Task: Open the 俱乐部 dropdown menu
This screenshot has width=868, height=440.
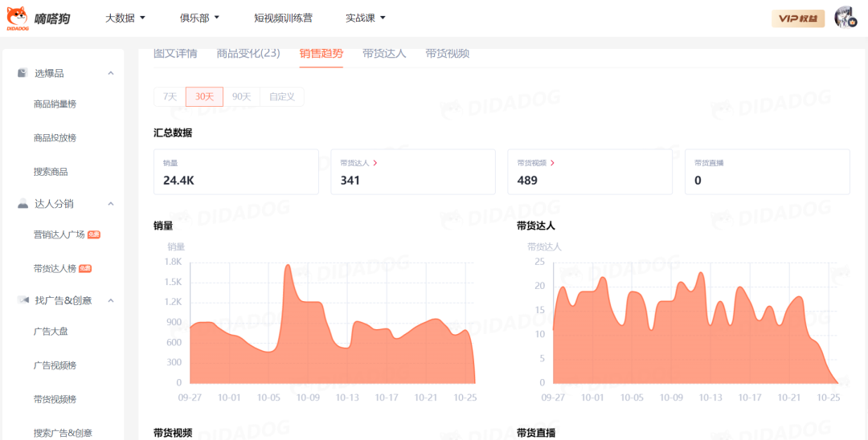Action: tap(199, 18)
